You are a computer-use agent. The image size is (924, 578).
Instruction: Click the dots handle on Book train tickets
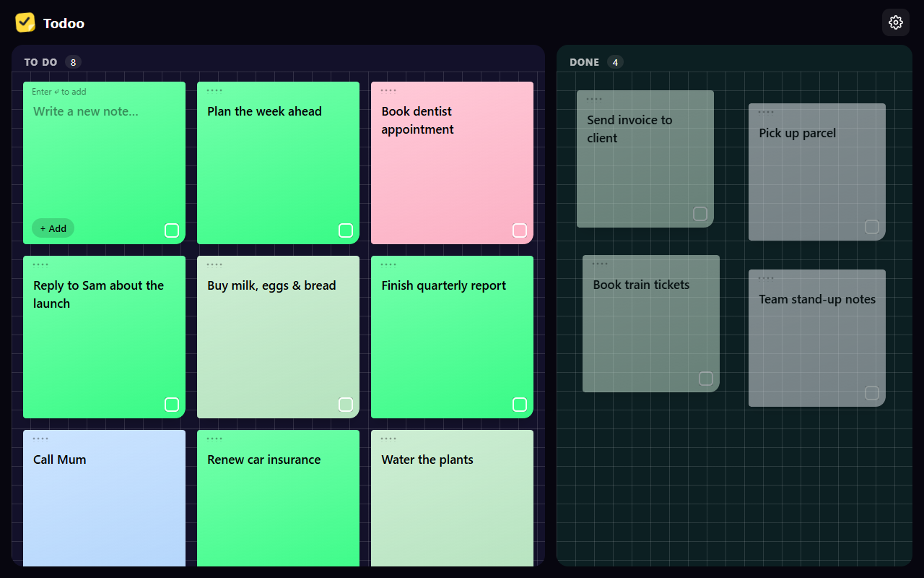tap(600, 264)
